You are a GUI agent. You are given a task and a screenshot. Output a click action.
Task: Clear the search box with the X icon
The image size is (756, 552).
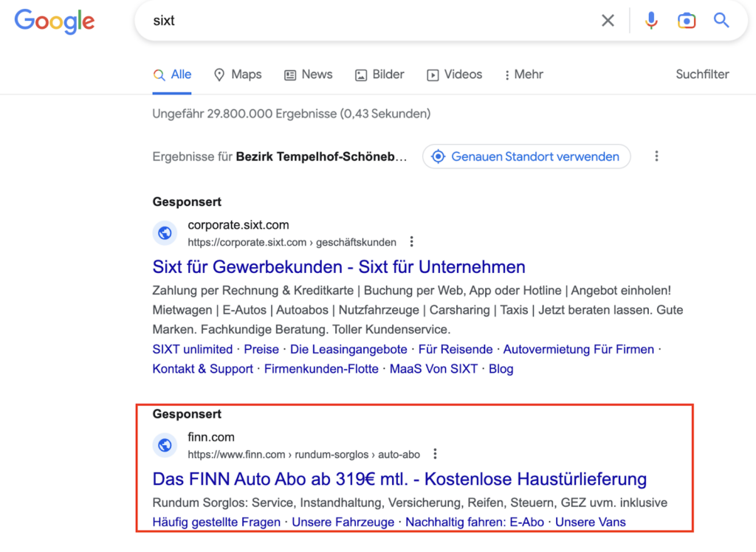tap(608, 20)
